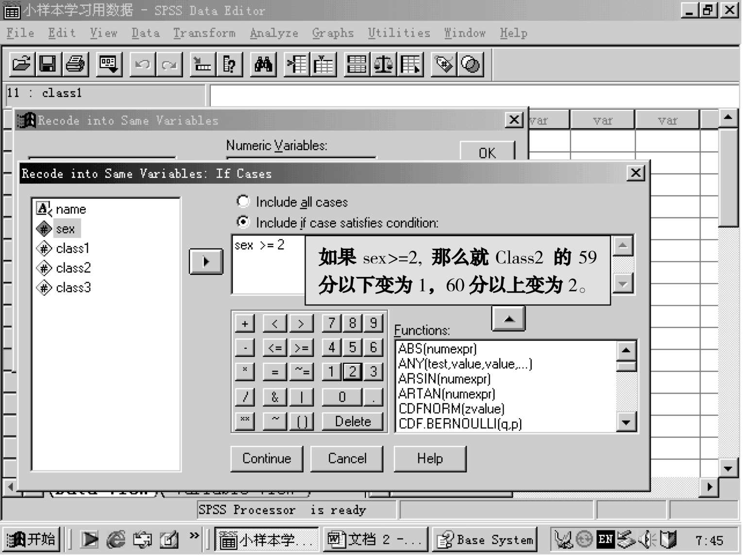Click the Save File floppy icon
This screenshot has height=560, width=746.
[48, 64]
